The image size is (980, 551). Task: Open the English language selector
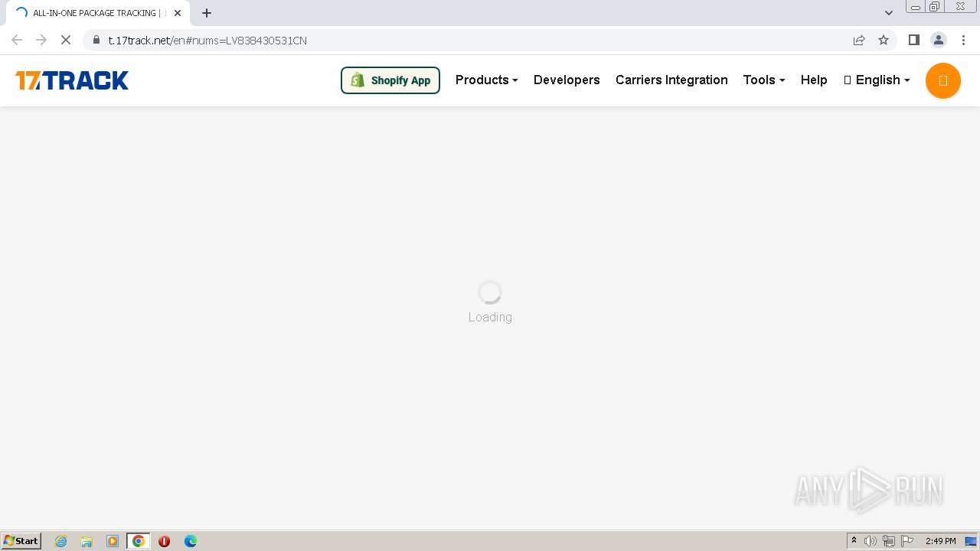pyautogui.click(x=877, y=80)
